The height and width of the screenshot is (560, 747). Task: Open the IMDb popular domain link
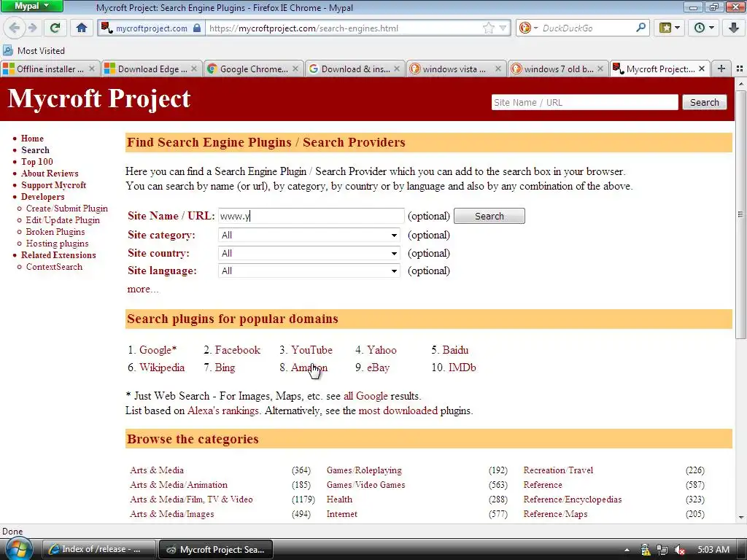tap(462, 367)
